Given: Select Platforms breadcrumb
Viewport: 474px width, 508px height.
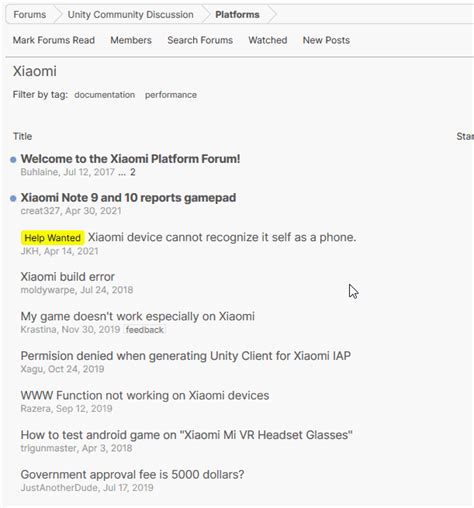Looking at the screenshot, I should click(x=237, y=15).
